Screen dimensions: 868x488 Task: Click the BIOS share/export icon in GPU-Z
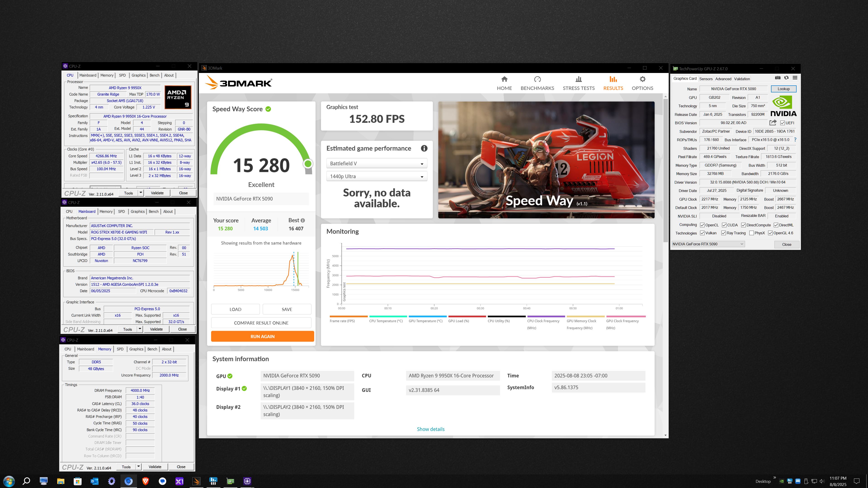tap(773, 123)
